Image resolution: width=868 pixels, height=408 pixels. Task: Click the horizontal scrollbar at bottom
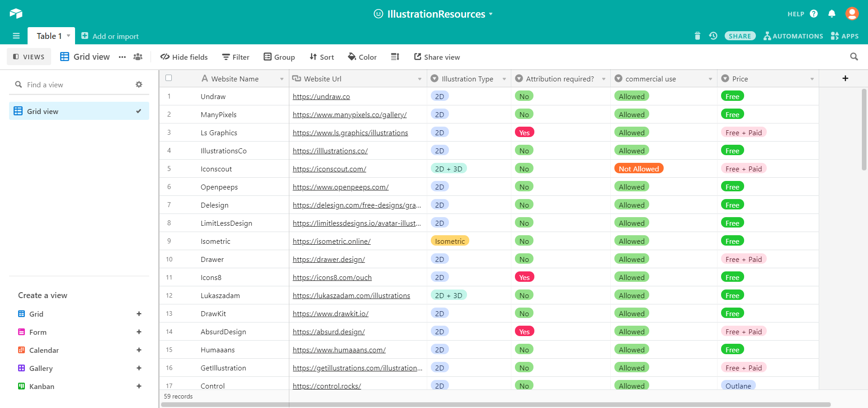point(496,404)
